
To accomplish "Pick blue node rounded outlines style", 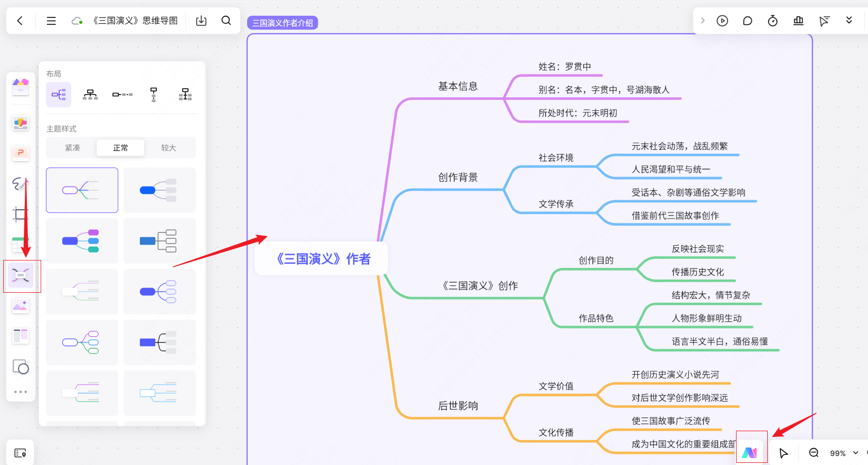I will pyautogui.click(x=159, y=292).
